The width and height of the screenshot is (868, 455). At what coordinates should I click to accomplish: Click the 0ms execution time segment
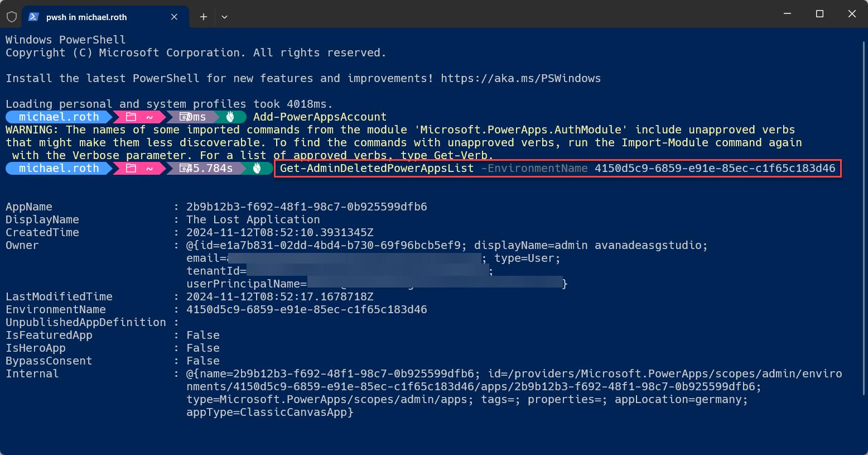click(x=193, y=117)
